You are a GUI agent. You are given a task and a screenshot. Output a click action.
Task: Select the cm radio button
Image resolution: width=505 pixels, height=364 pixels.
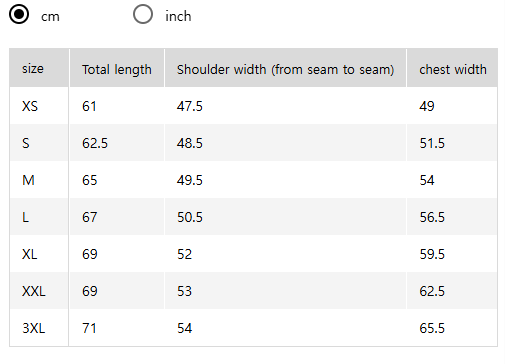(x=19, y=15)
